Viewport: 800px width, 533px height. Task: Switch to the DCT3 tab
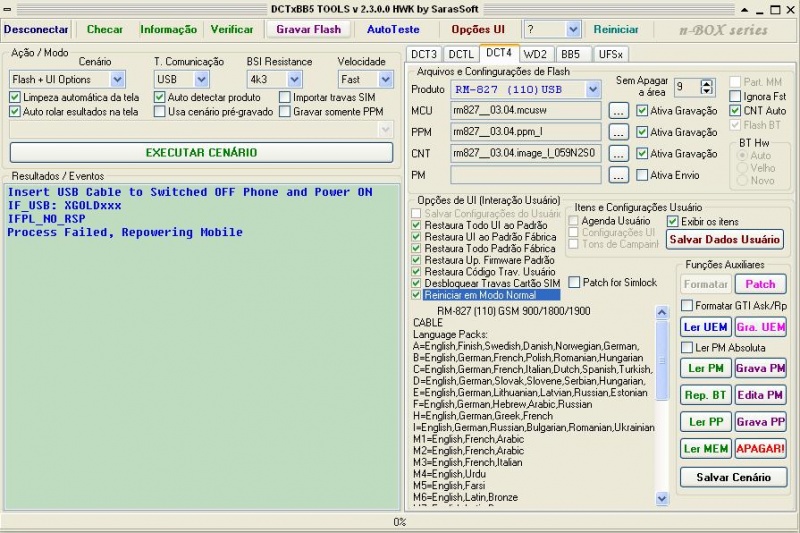[424, 54]
